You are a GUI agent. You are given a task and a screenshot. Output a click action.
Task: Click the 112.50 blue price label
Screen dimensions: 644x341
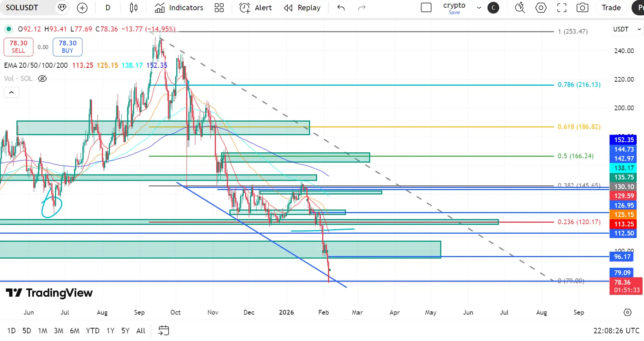(623, 233)
